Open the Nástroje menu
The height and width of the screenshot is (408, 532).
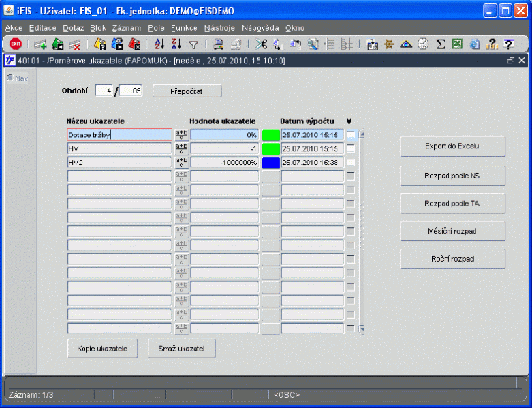(x=219, y=28)
